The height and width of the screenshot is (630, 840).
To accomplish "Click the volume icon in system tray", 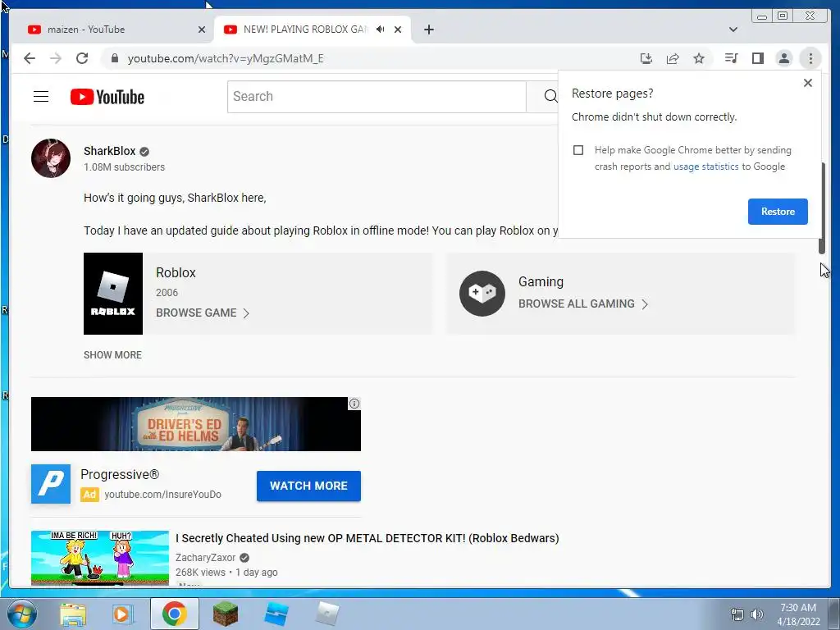I will coord(757,614).
